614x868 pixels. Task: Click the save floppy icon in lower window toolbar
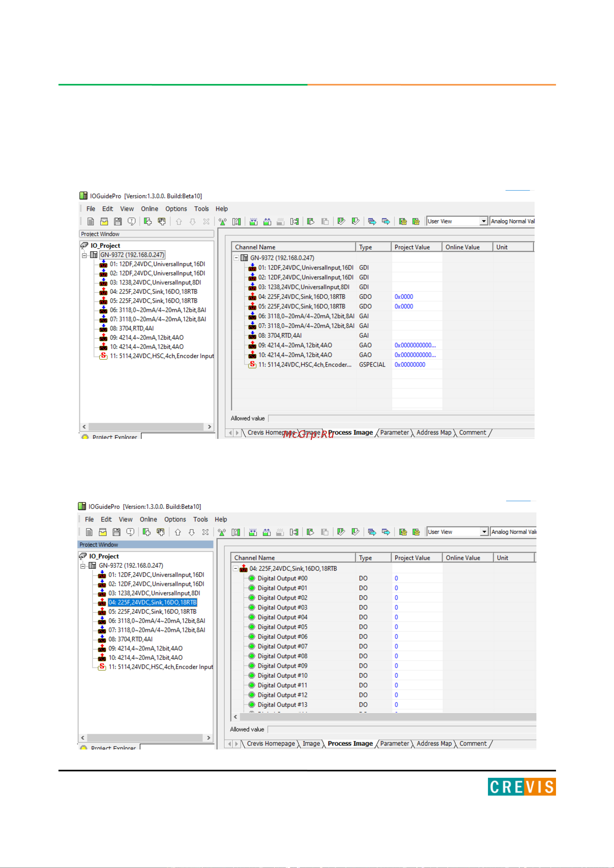[117, 532]
